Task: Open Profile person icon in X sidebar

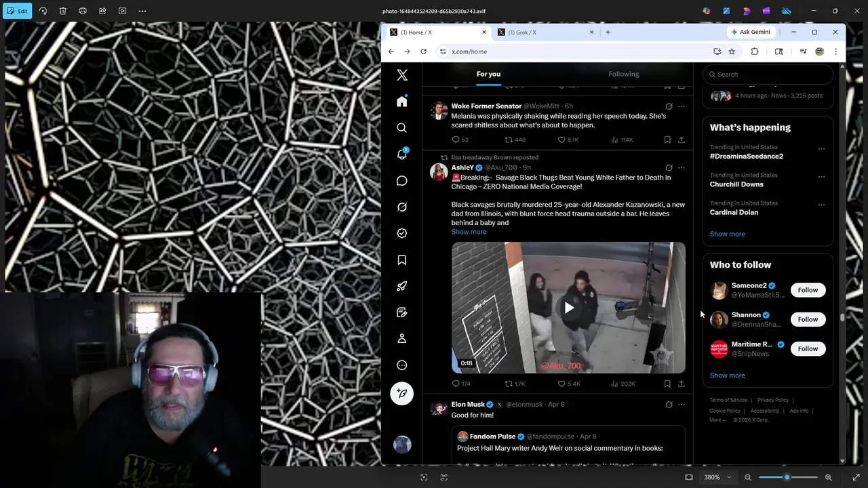Action: click(402, 338)
